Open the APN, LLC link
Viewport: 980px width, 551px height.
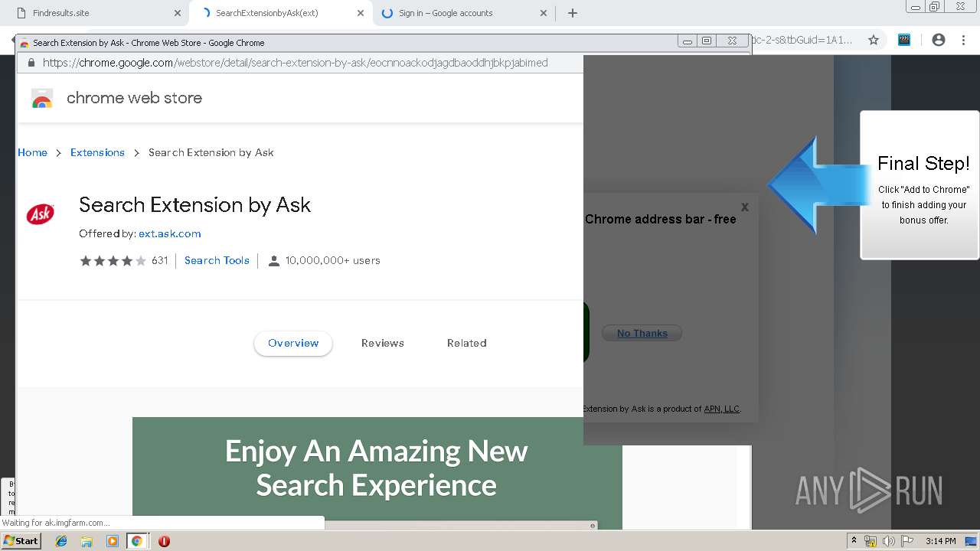tap(721, 409)
